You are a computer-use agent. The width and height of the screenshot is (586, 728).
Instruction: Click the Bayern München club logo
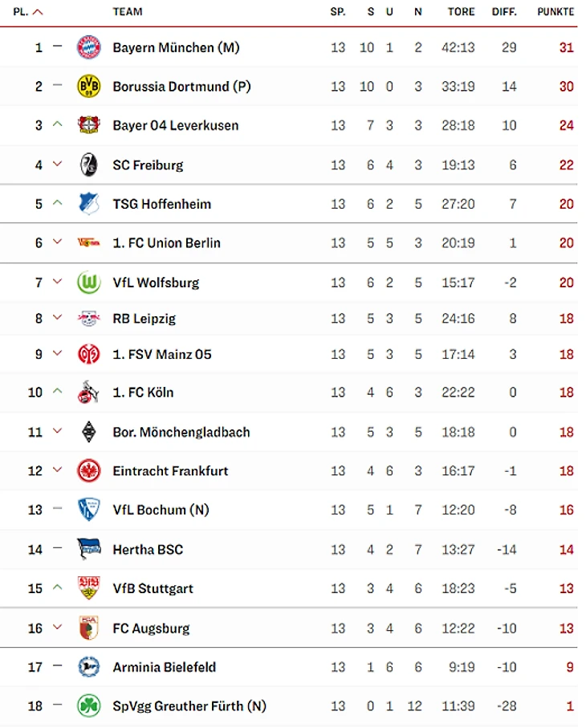88,47
